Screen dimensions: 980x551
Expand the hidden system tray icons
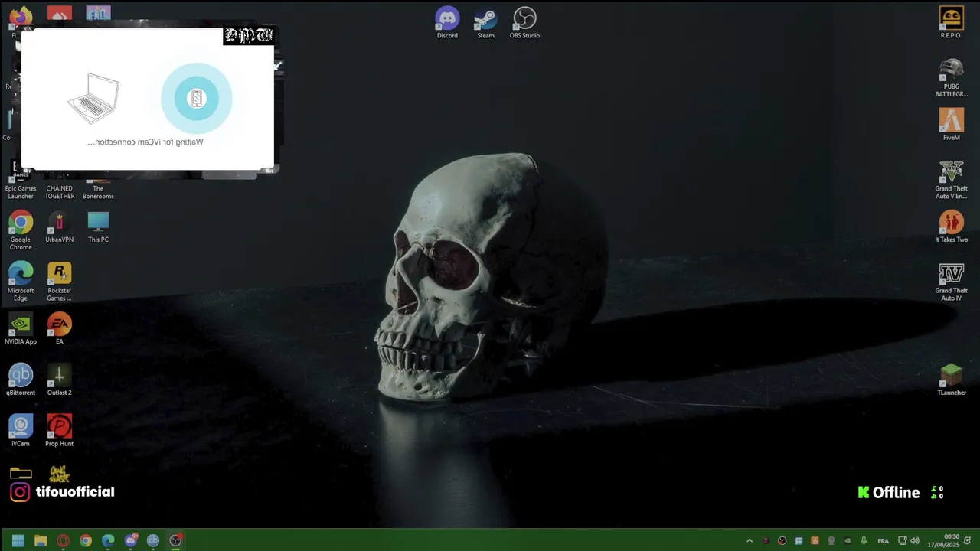click(750, 541)
